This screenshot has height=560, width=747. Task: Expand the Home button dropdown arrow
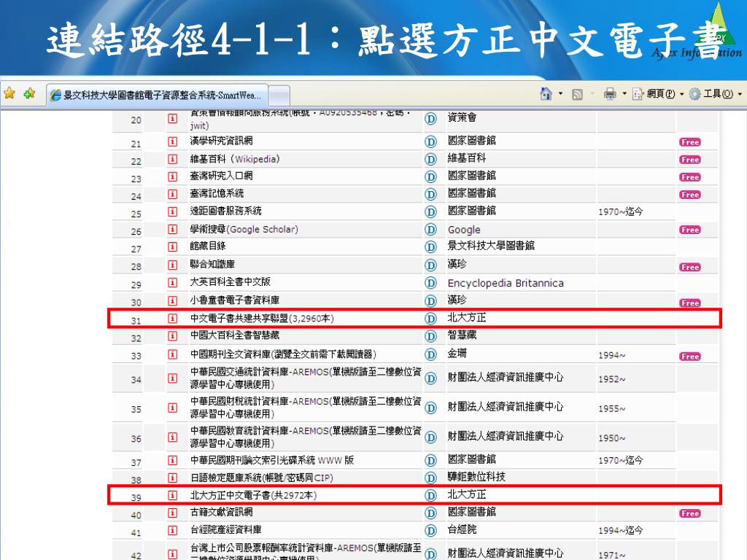pyautogui.click(x=560, y=94)
